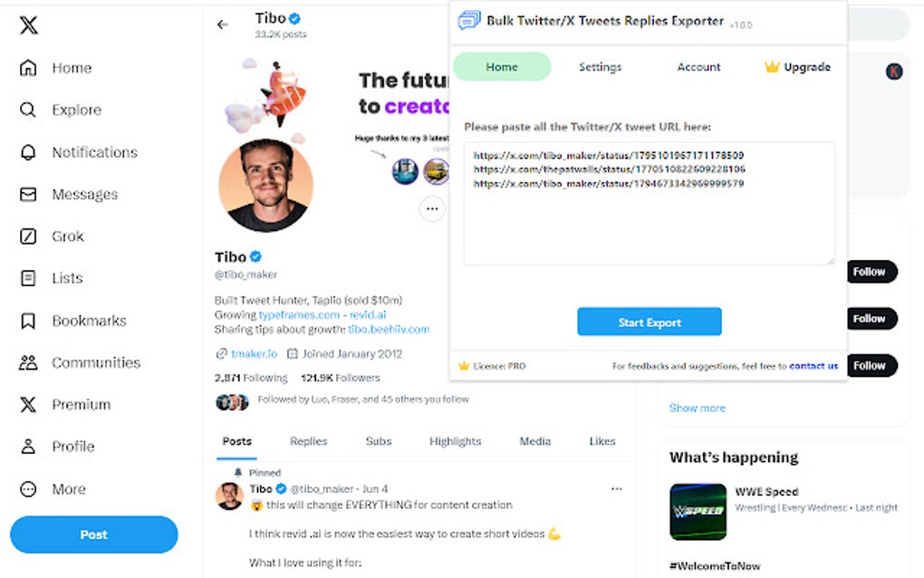Open the pinned post's more menu
Screen dimensions: 924x578
617,489
